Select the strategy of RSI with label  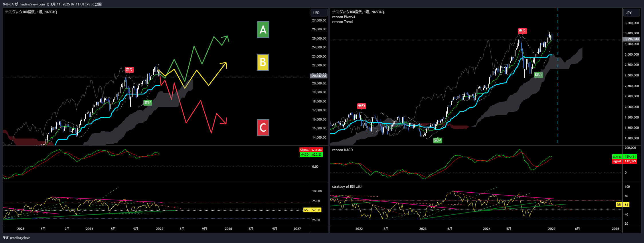click(x=347, y=187)
